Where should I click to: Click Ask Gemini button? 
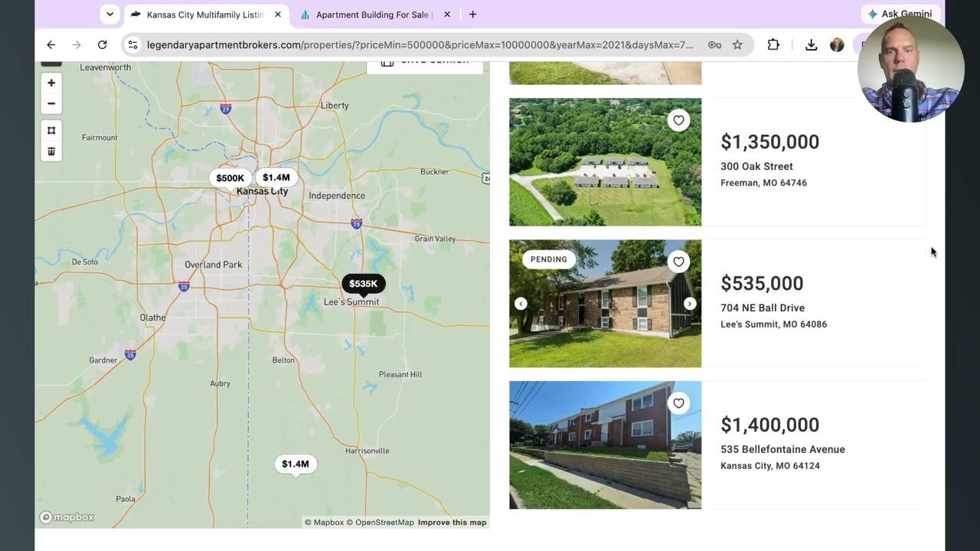(x=899, y=14)
